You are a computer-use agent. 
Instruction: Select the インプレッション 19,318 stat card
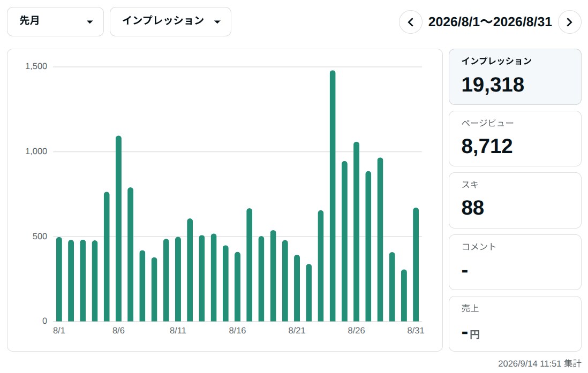tap(515, 77)
